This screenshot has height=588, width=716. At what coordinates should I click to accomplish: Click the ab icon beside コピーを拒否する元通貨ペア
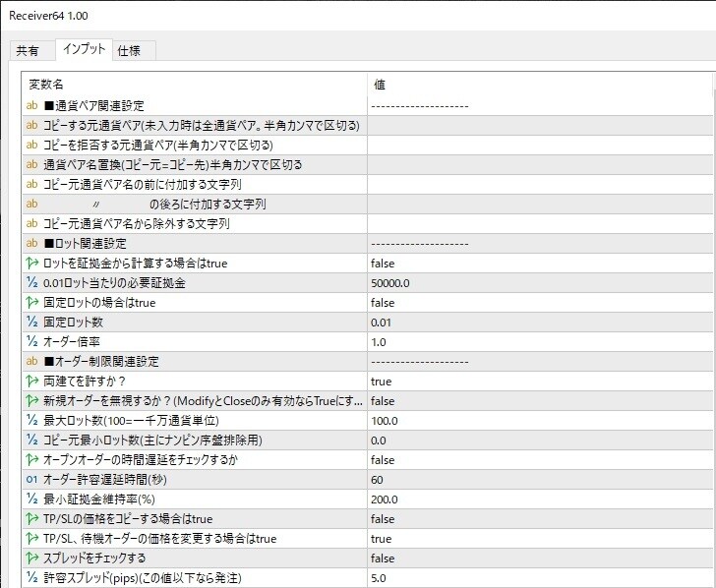pyautogui.click(x=31, y=145)
